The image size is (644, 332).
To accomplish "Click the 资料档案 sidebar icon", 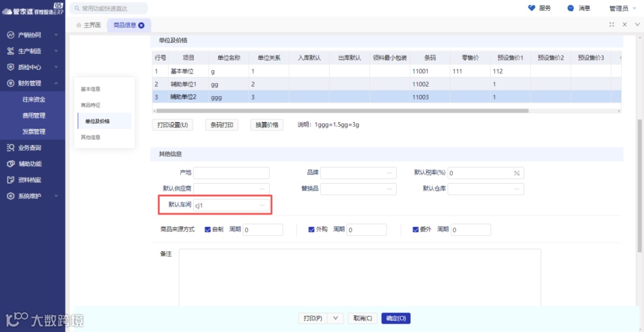I will tap(11, 180).
